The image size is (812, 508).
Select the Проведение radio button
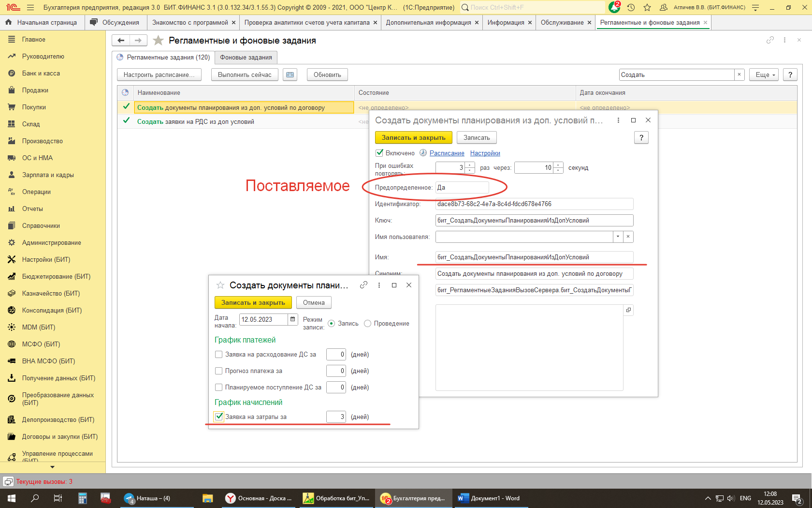coord(367,323)
